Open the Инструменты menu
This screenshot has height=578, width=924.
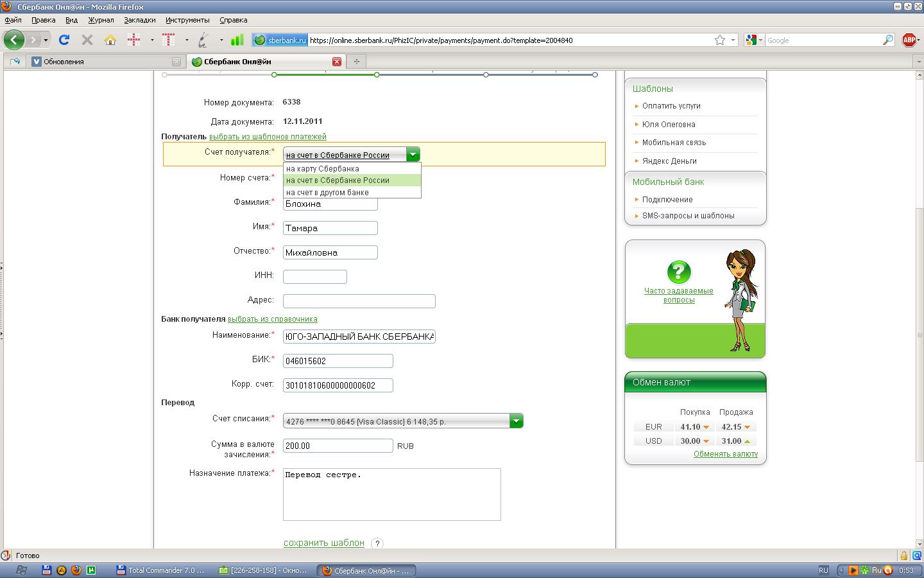187,20
